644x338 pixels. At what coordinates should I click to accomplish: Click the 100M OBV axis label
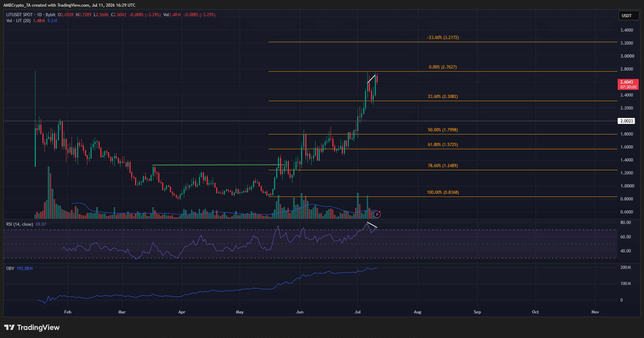tap(625, 284)
